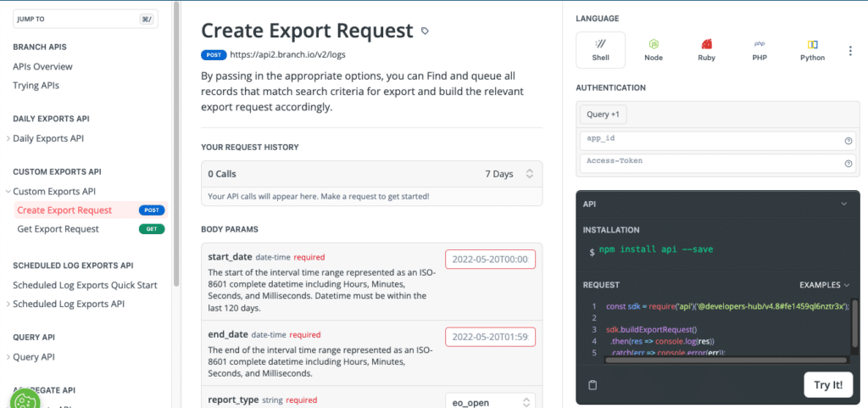
Task: Click the JUMP TO search field
Action: pos(86,19)
